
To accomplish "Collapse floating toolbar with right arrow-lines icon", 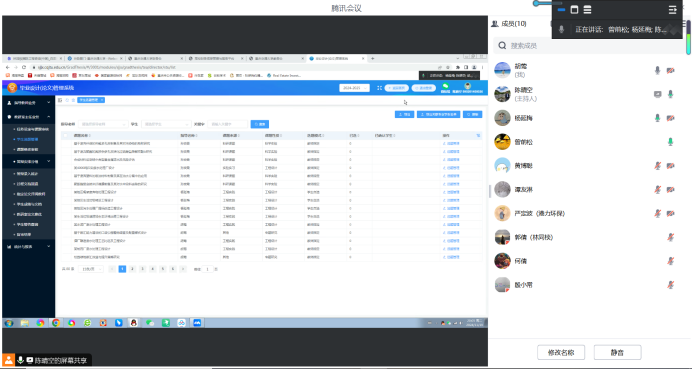I will [672, 9].
